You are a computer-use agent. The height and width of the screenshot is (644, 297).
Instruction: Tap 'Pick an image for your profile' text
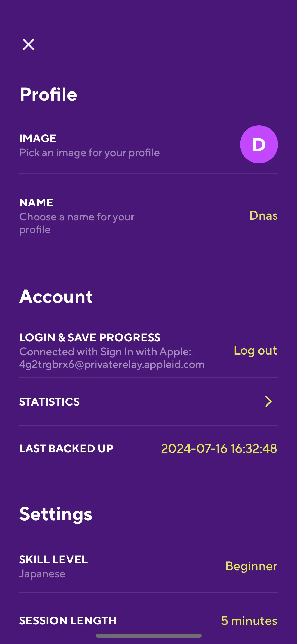tap(89, 153)
